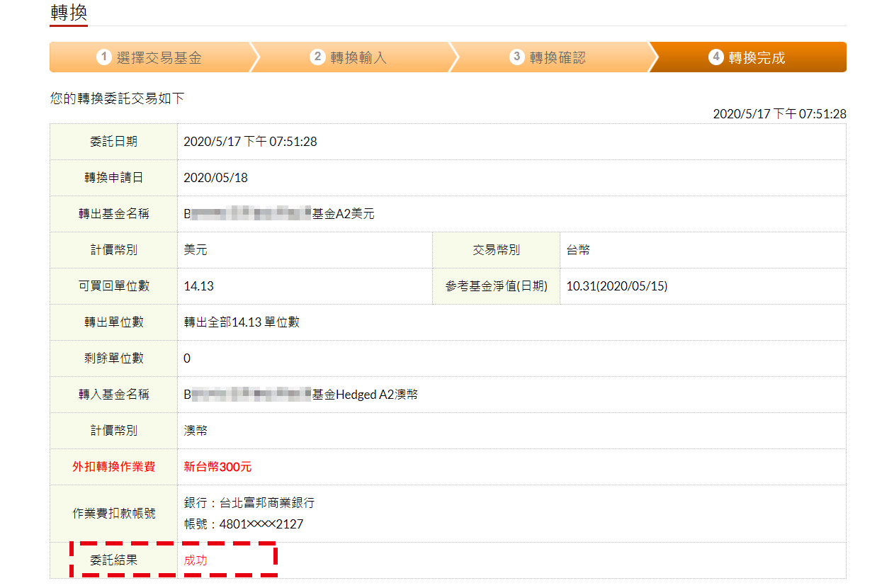Select the 轉換申請日 value 2020/05/18
The width and height of the screenshot is (882, 588).
click(x=215, y=178)
